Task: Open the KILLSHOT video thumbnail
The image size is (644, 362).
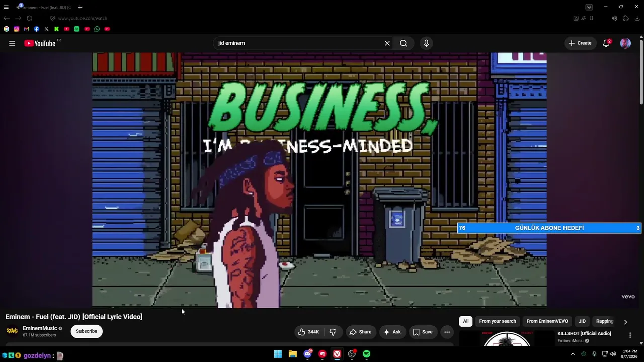Action: 507,338
